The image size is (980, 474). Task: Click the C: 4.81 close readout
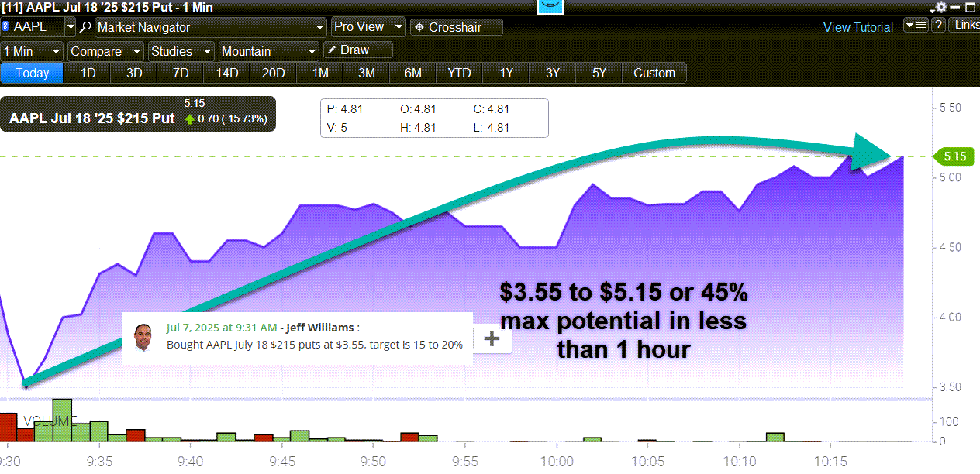pyautogui.click(x=492, y=109)
